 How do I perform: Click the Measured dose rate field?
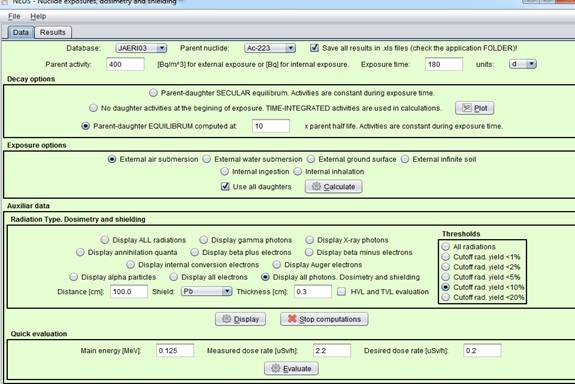pos(332,350)
